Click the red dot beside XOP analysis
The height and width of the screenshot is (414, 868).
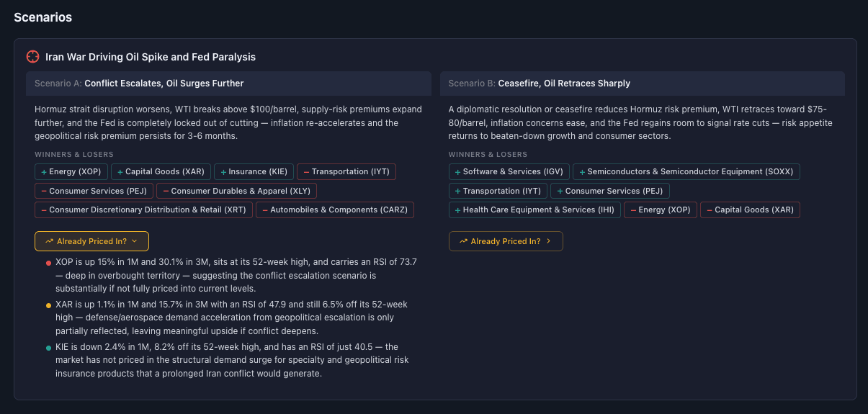click(x=48, y=264)
